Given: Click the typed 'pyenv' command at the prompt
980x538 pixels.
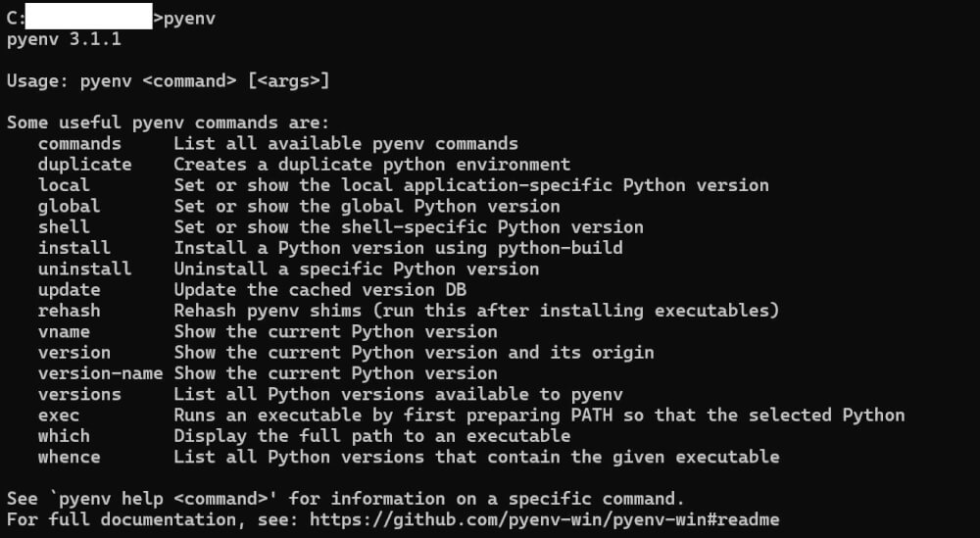Looking at the screenshot, I should point(189,18).
